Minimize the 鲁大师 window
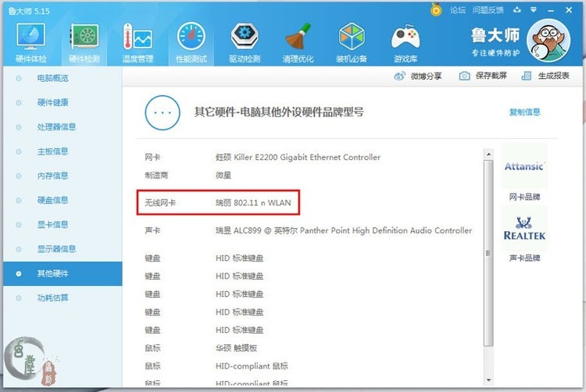The image size is (586, 392). [551, 10]
